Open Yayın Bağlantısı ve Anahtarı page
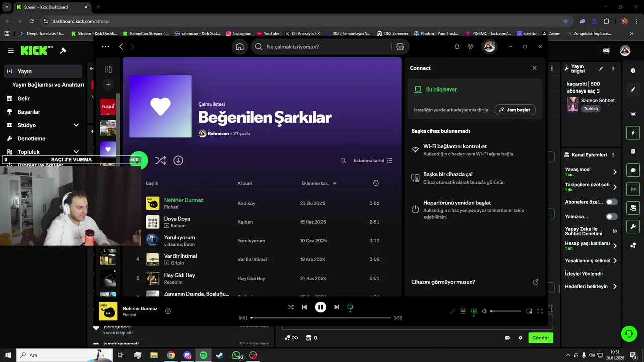This screenshot has width=644, height=362. (48, 85)
